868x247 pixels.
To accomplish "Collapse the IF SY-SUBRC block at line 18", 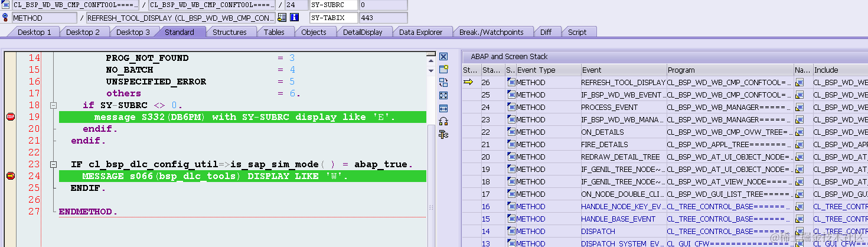I will click(53, 105).
